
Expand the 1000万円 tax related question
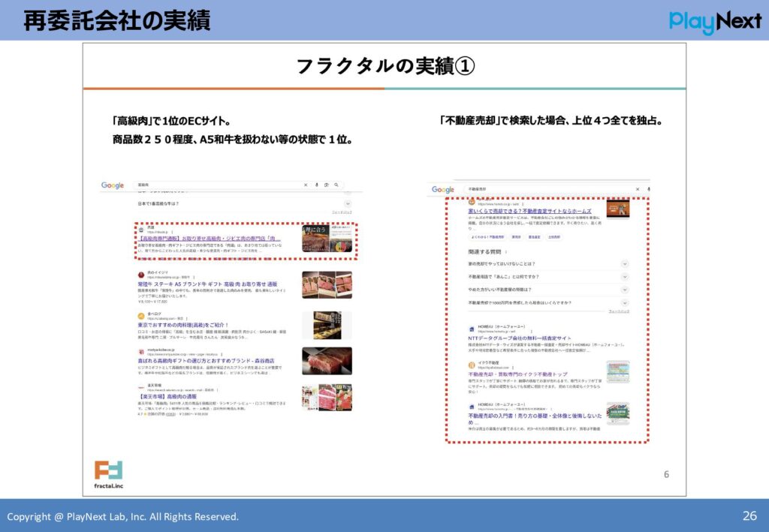tap(625, 304)
